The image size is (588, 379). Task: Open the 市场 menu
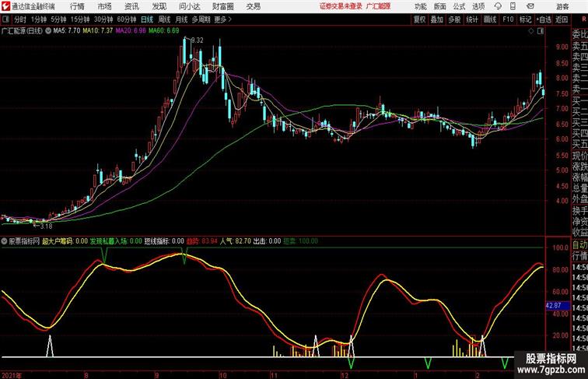coord(105,6)
